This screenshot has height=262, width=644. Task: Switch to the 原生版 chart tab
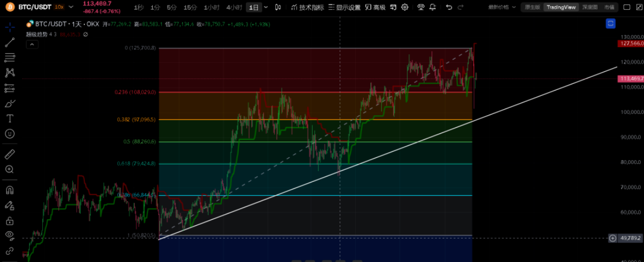click(x=532, y=7)
